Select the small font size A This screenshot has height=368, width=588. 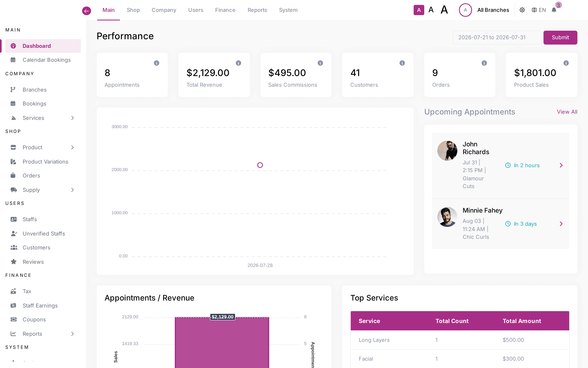click(x=419, y=10)
